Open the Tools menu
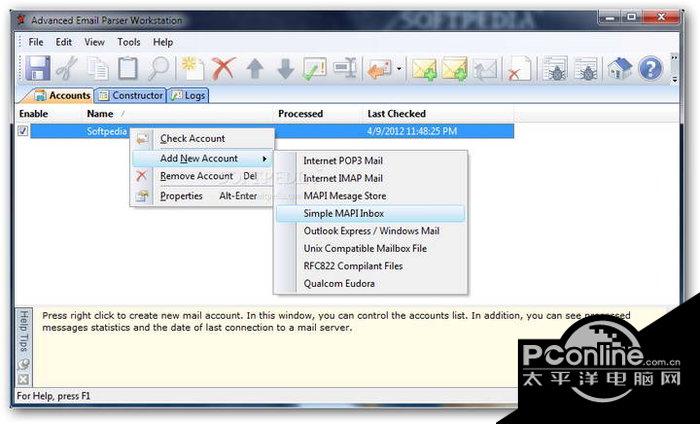 (129, 42)
